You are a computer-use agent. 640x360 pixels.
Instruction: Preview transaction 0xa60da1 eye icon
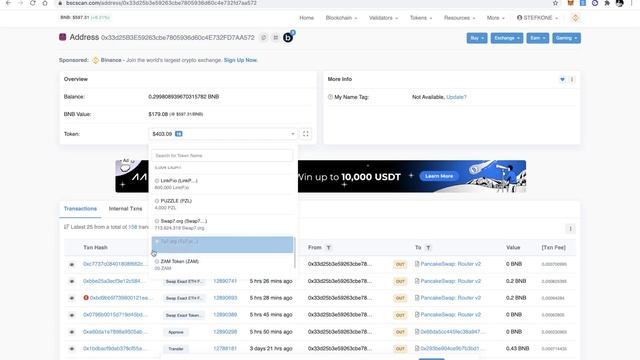72,332
